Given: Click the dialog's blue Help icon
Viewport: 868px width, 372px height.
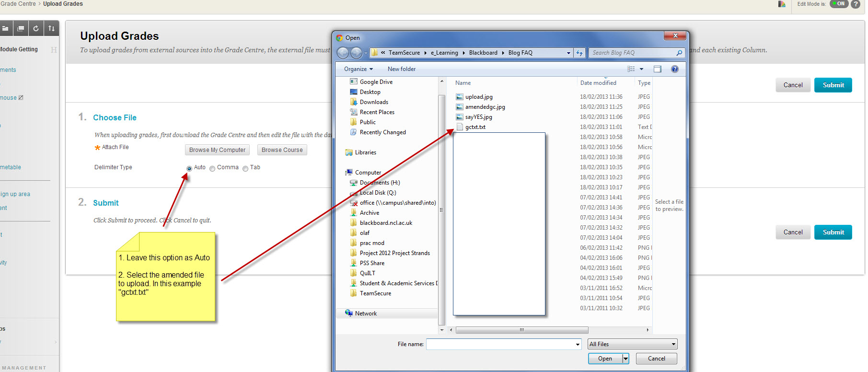Looking at the screenshot, I should point(674,69).
